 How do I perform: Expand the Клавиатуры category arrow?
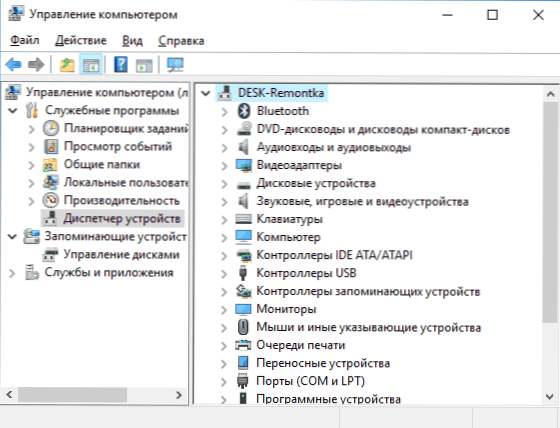tap(224, 220)
